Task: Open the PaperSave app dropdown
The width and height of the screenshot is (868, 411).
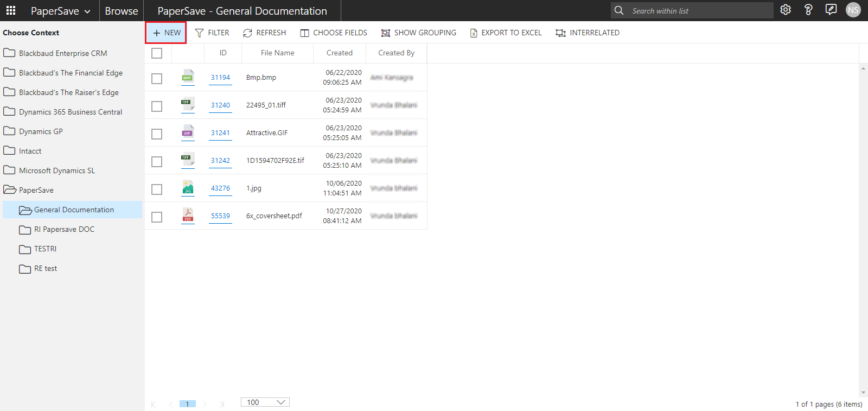Action: tap(60, 11)
